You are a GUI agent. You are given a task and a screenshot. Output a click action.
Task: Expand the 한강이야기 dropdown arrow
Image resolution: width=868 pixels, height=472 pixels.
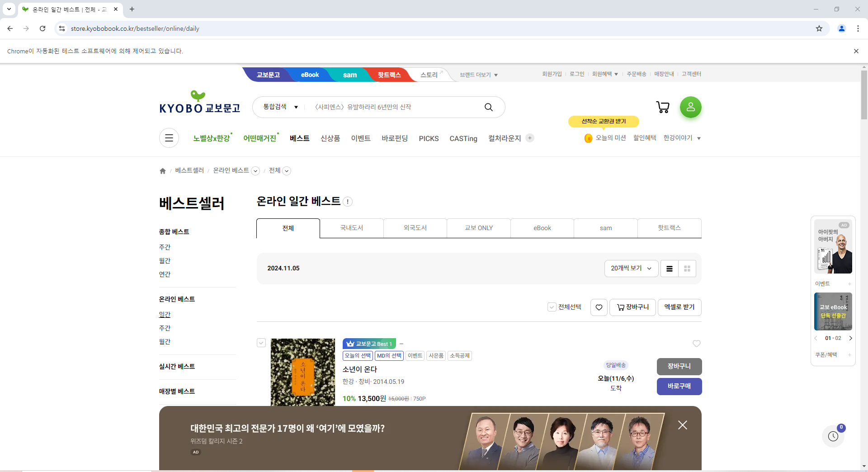coord(699,138)
